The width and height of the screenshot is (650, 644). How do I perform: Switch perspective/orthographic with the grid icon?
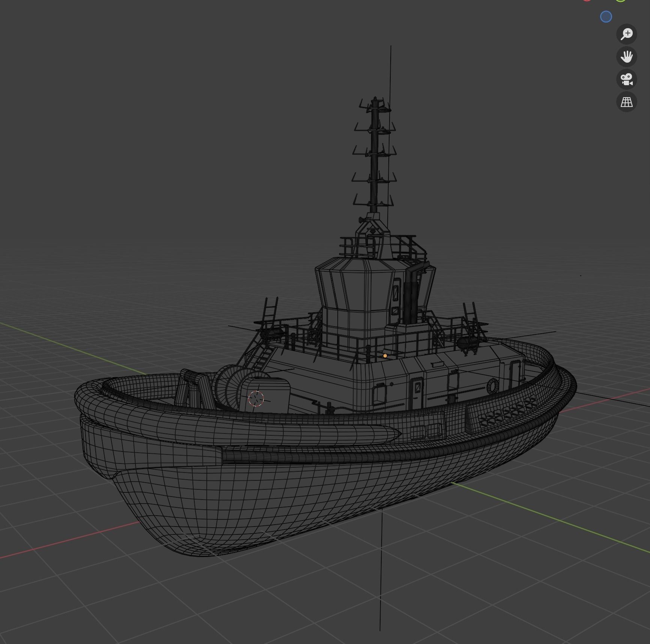coord(627,102)
